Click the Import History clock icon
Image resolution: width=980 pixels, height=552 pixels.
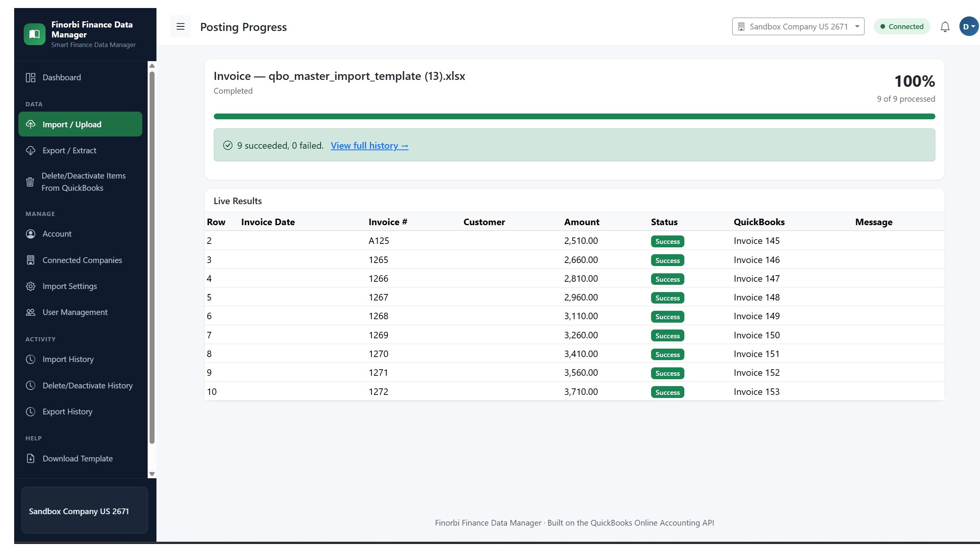click(x=31, y=359)
